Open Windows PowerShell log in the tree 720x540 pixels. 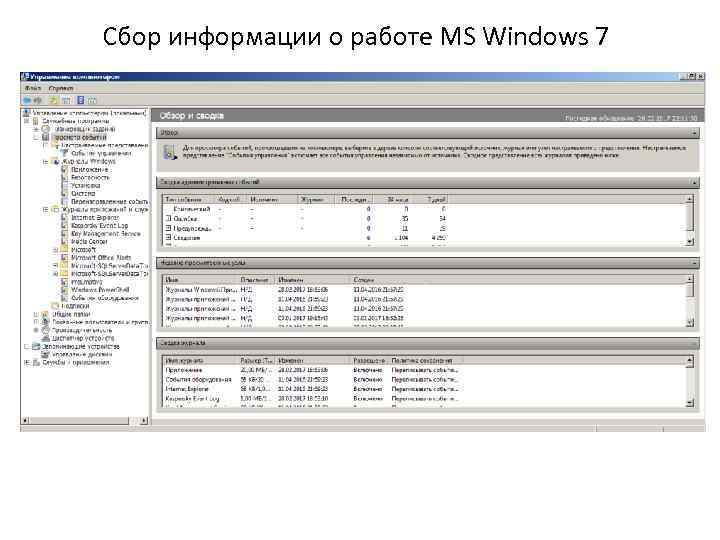pyautogui.click(x=100, y=290)
